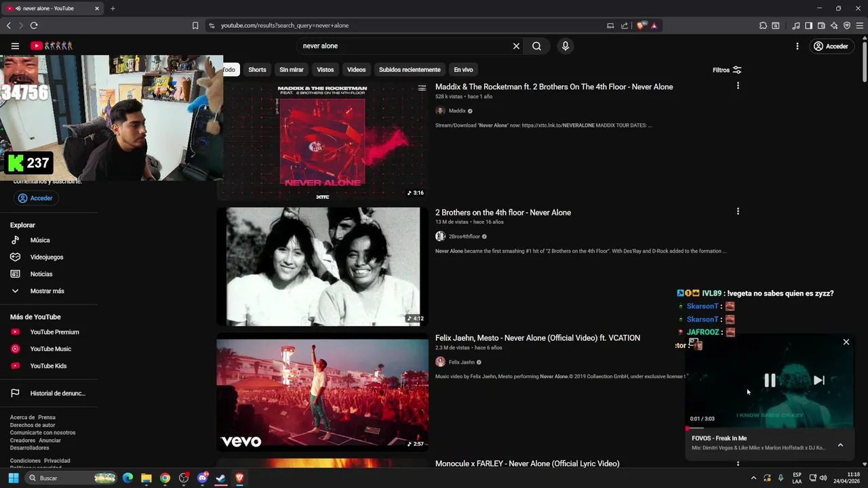
Task: Pause the miniplayer video
Action: [x=770, y=380]
